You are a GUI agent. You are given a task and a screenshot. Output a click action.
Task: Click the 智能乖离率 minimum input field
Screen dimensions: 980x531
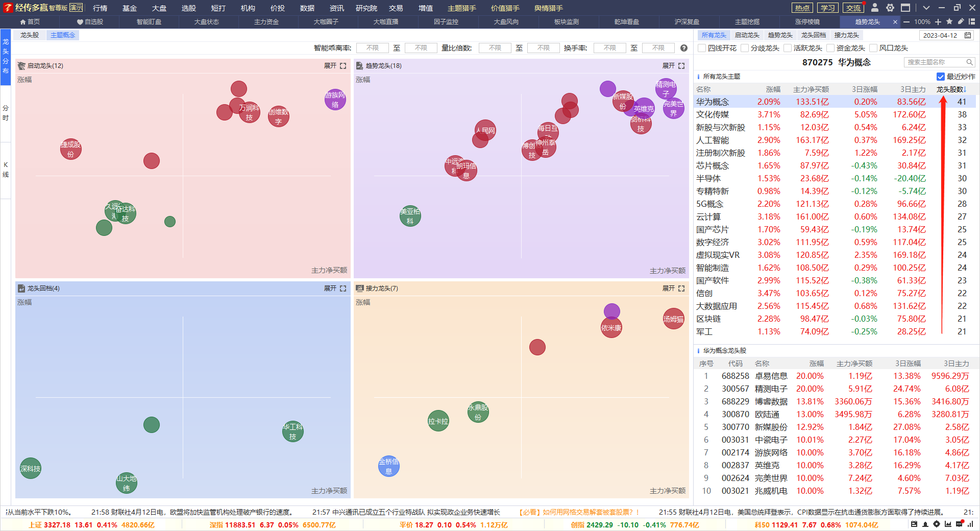click(372, 48)
